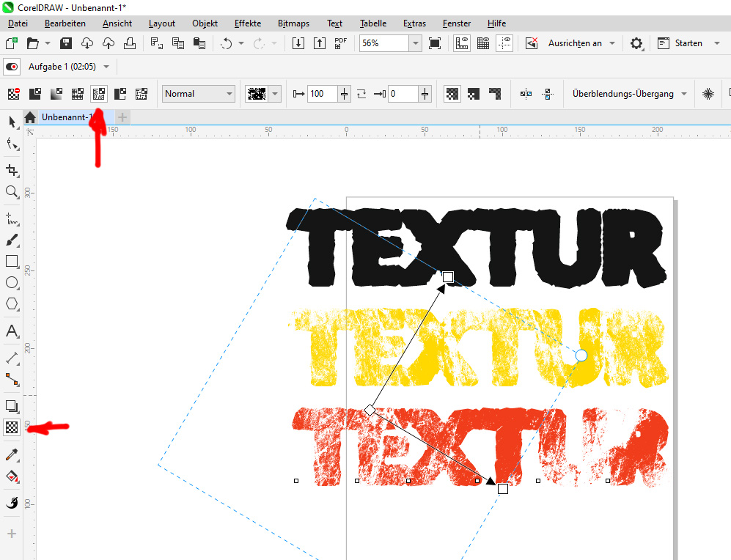The image size is (731, 560).
Task: Expand the Starten dropdown arrow
Action: (717, 43)
